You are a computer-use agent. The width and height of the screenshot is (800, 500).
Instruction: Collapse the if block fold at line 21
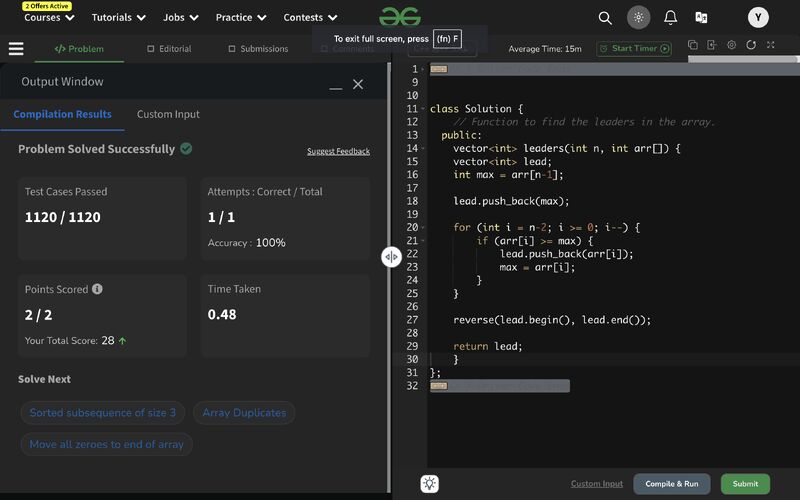click(x=423, y=241)
